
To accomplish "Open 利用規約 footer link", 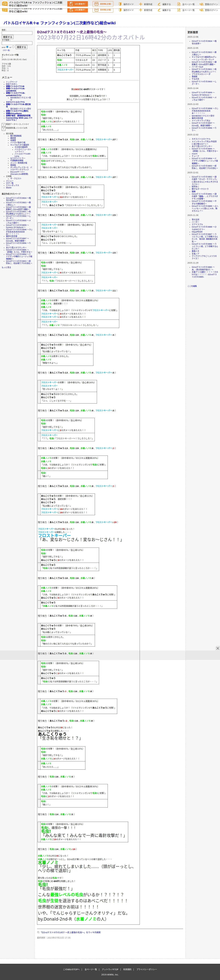I will click(x=127, y=969).
